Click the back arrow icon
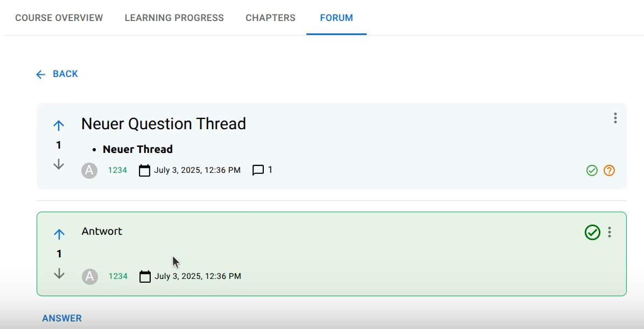The width and height of the screenshot is (644, 329). pyautogui.click(x=40, y=74)
